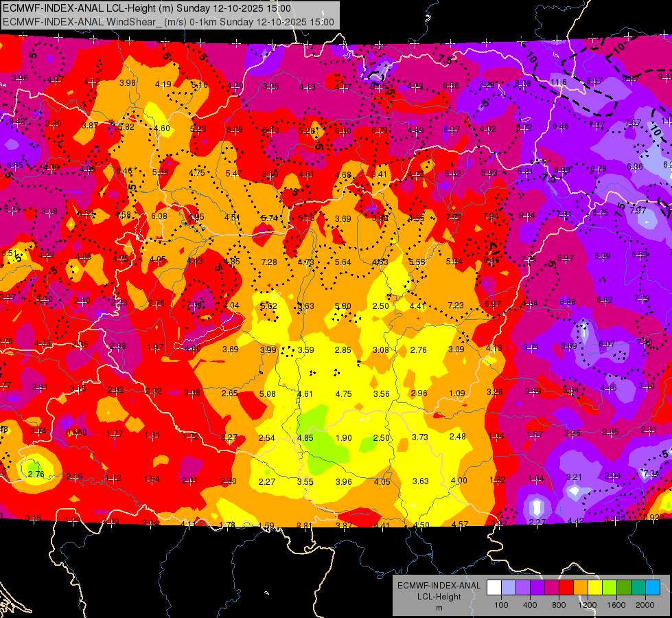The height and width of the screenshot is (618, 672).
Task: Click the 1.90 value in green area
Action: tap(344, 438)
